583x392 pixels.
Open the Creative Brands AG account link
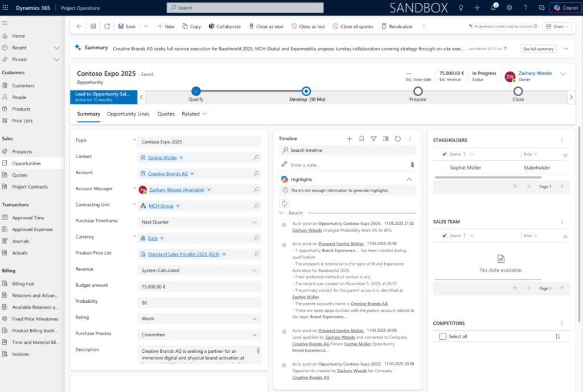pos(167,174)
